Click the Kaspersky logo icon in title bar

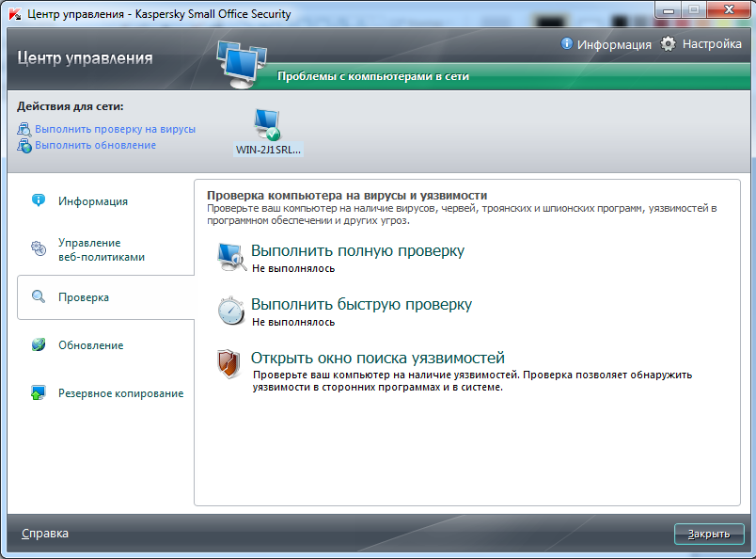click(x=15, y=13)
